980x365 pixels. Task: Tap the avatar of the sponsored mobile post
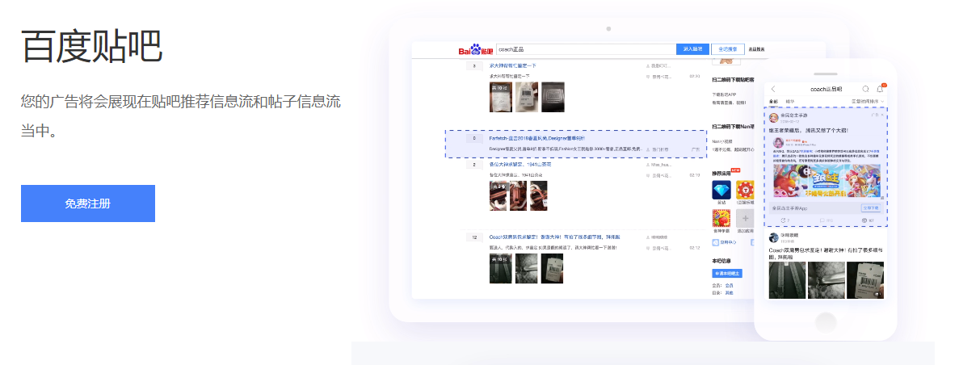tap(774, 116)
